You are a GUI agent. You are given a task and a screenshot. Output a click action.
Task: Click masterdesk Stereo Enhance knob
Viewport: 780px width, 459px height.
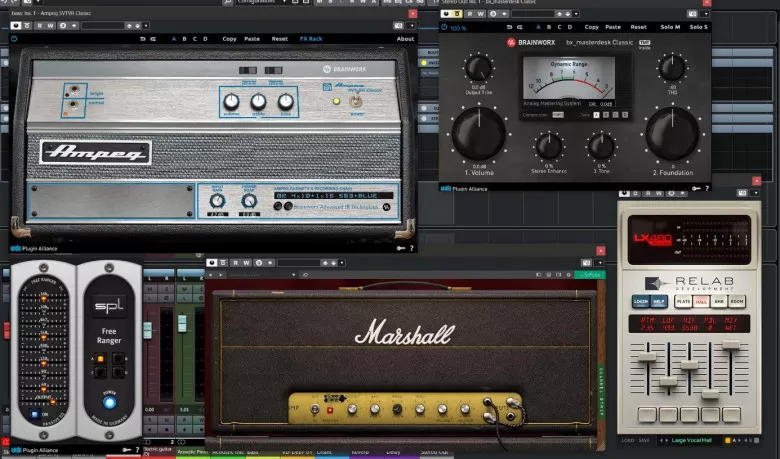pyautogui.click(x=549, y=146)
